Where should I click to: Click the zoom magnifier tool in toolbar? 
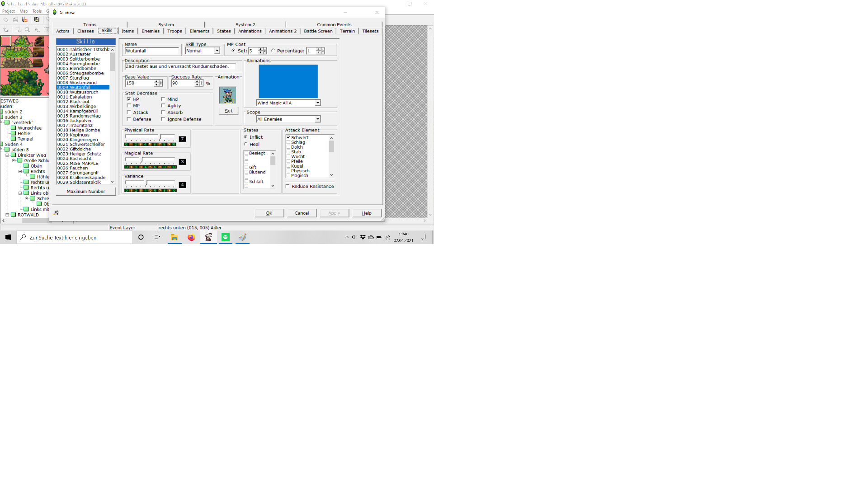(x=27, y=30)
